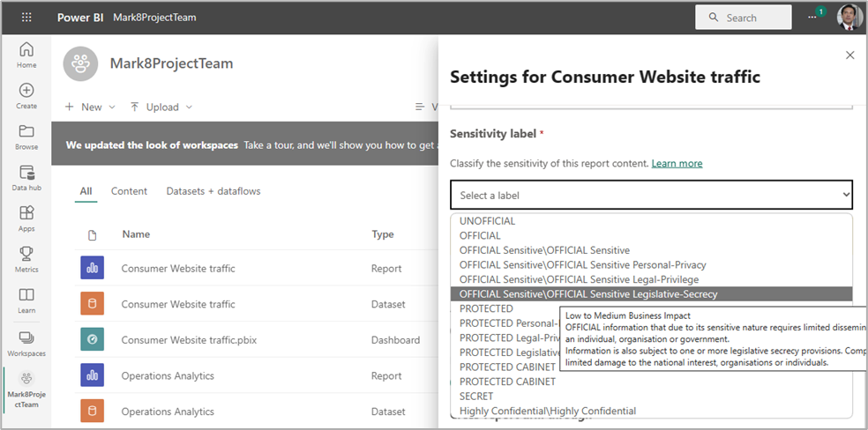
Task: Click the Consumer Website traffic report icon
Action: point(92,268)
